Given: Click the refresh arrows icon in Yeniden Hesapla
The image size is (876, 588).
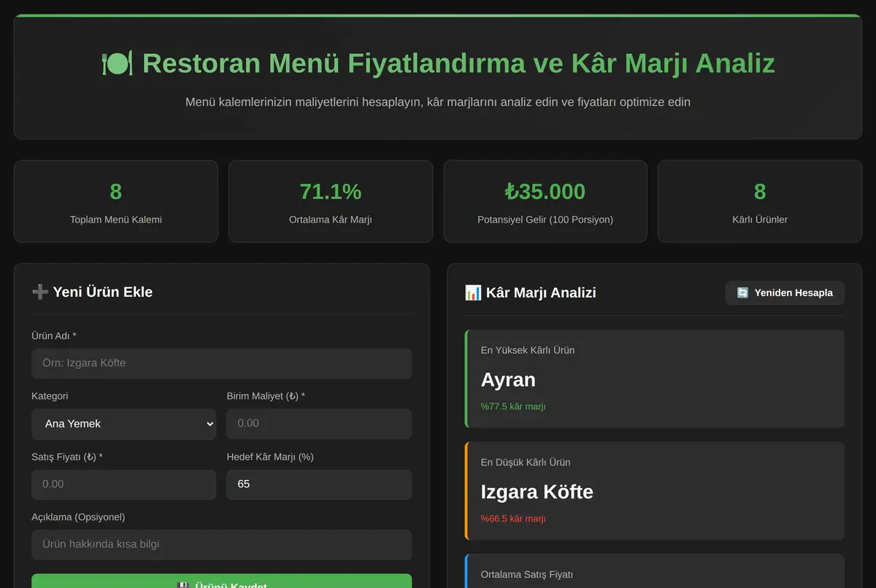Looking at the screenshot, I should (x=742, y=293).
